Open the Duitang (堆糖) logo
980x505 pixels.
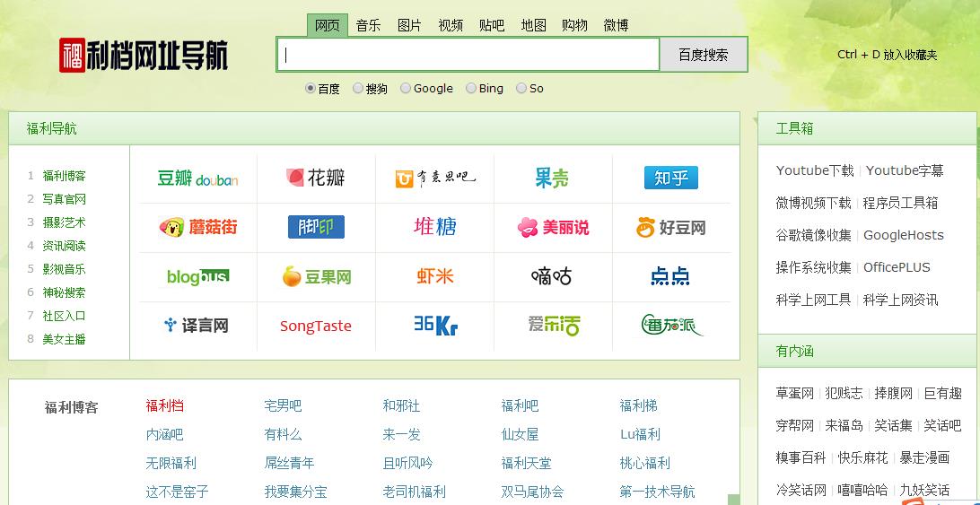coord(435,226)
